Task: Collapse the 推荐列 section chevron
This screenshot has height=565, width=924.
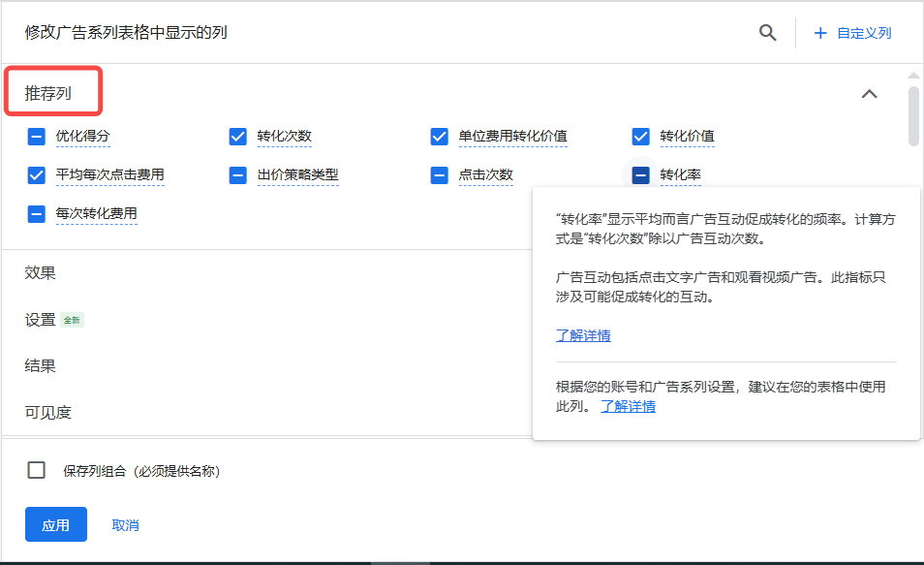Action: point(869,94)
